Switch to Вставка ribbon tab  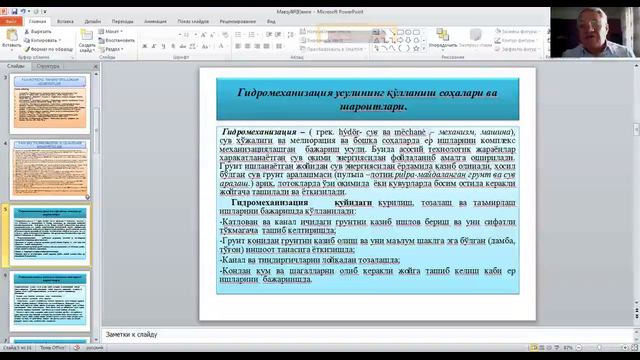point(65,21)
